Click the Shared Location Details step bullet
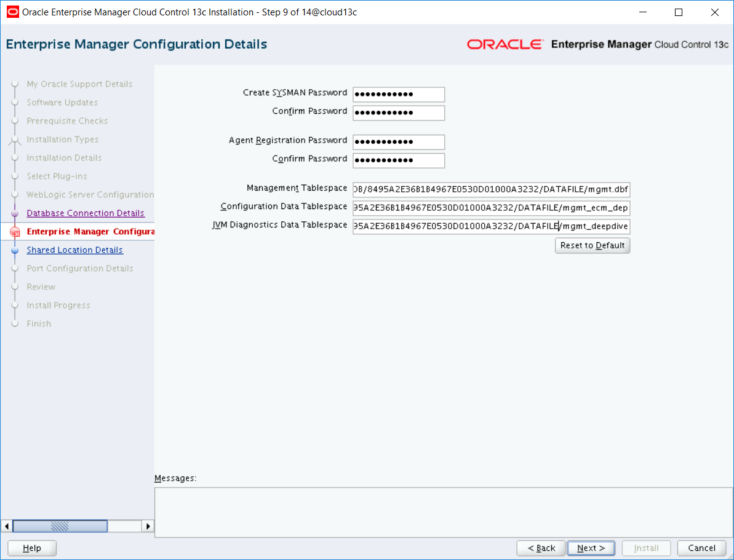The width and height of the screenshot is (734, 560). tap(15, 250)
